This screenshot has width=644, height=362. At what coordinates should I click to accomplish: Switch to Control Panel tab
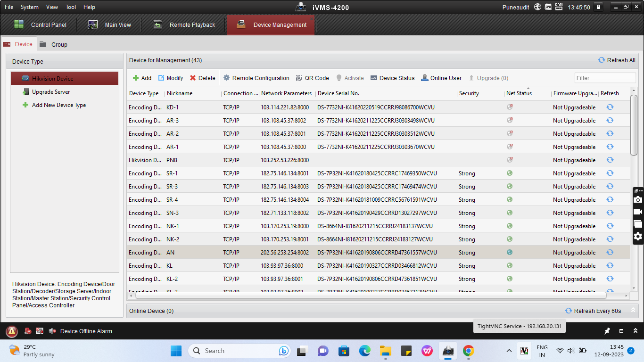tap(41, 25)
